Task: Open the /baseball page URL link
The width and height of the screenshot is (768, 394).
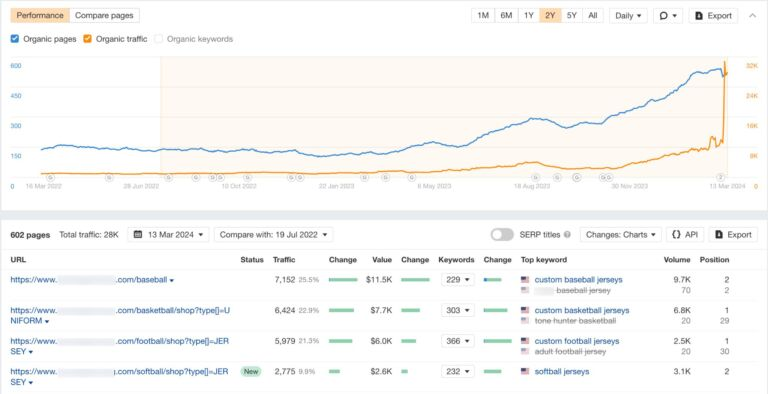Action: pyautogui.click(x=89, y=280)
